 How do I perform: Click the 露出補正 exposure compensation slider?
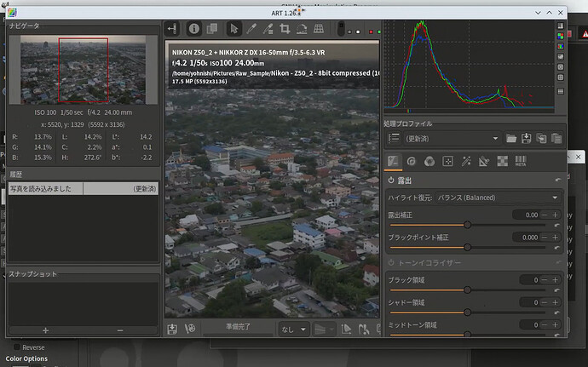click(x=467, y=225)
